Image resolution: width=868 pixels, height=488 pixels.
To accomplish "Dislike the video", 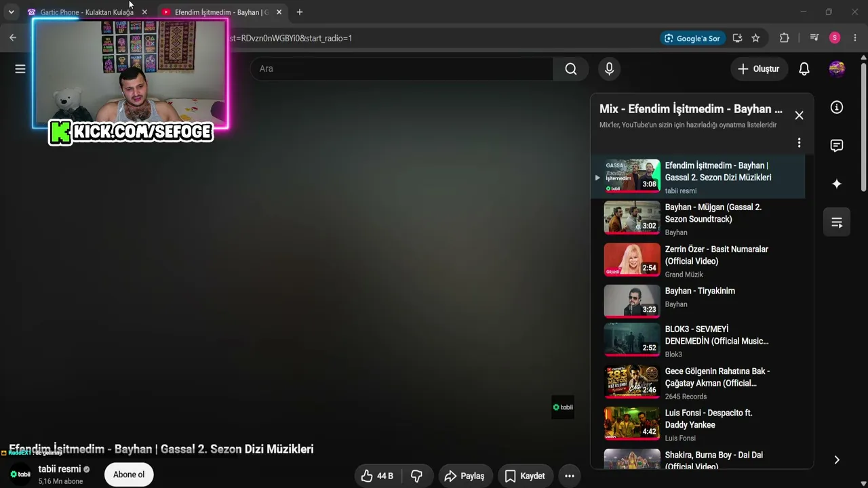I will (417, 476).
